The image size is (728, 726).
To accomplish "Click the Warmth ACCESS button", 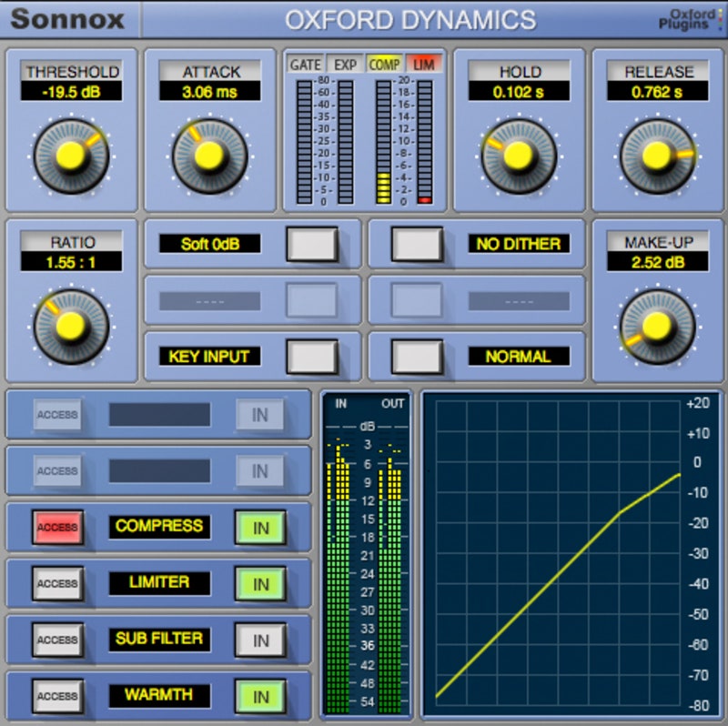I will pos(57,697).
